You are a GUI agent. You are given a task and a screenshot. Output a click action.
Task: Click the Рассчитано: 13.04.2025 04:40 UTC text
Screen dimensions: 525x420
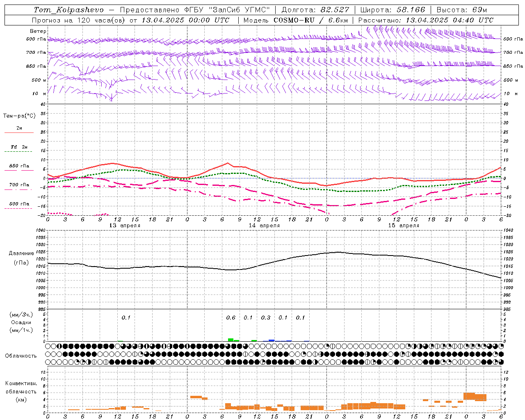(426, 20)
